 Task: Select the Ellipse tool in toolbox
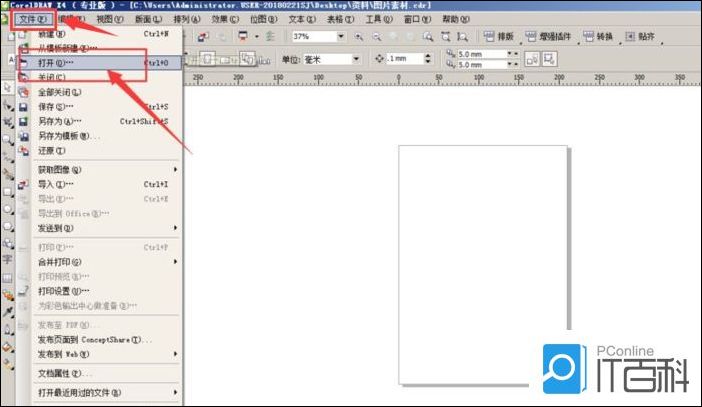click(8, 210)
